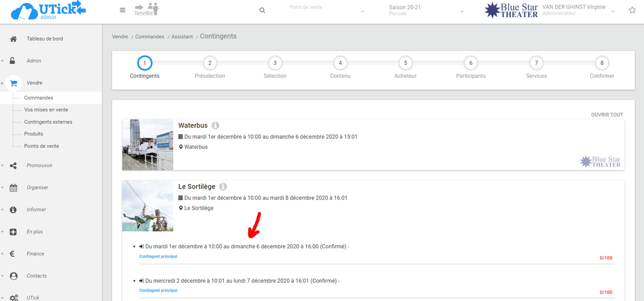Select Contingents externes in sidebar
Screen dimensions: 644x301
(48, 122)
